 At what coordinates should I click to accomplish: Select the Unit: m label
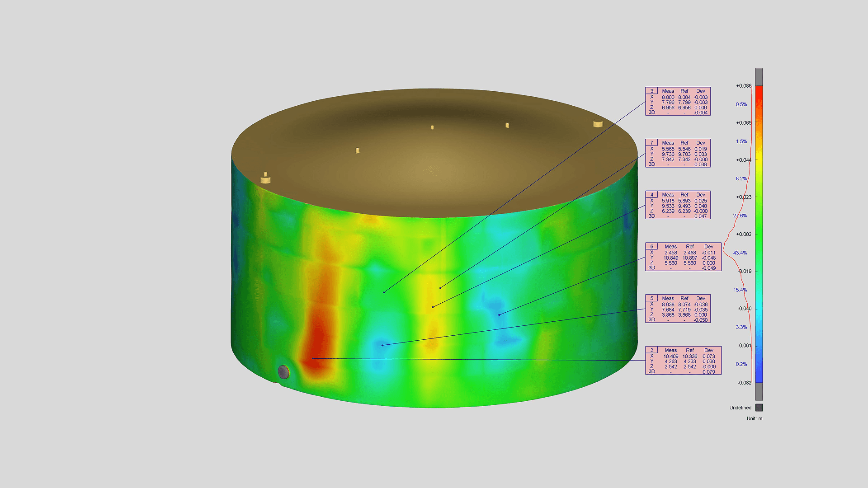(755, 419)
